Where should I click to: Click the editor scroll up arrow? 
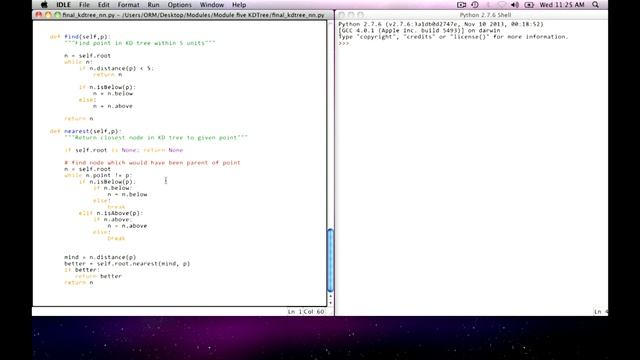click(x=330, y=296)
